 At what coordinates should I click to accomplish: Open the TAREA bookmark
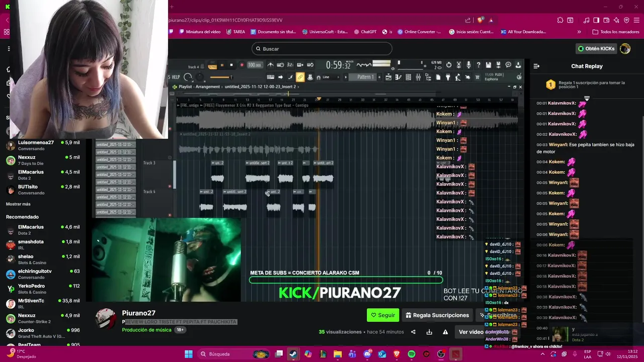(x=235, y=32)
